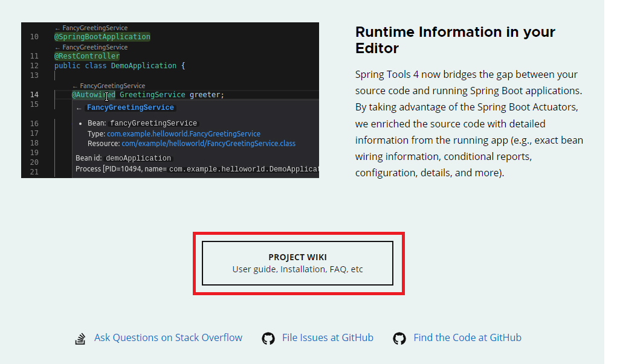Viewport: 643px width, 364px height.
Task: Select the Runtime Information in your Editor heading
Action: point(455,40)
